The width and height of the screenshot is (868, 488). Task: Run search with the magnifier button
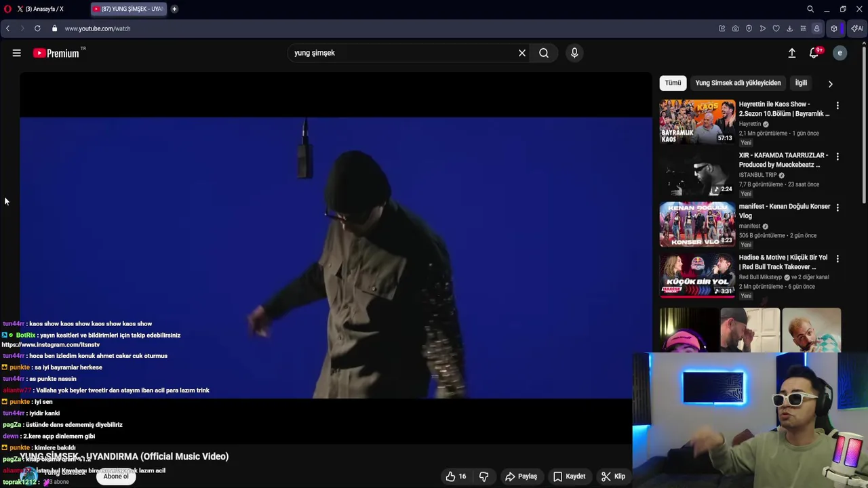tap(544, 53)
